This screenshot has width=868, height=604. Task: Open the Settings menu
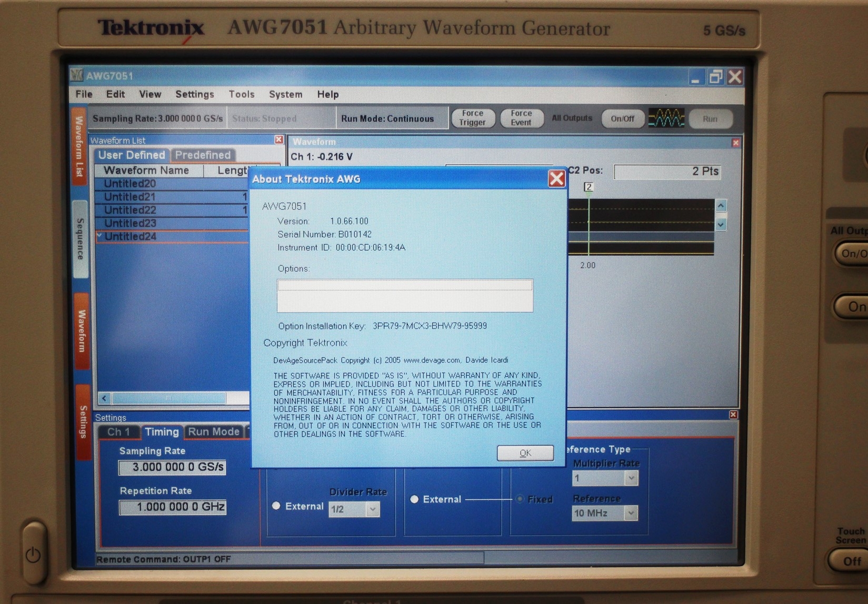(194, 94)
